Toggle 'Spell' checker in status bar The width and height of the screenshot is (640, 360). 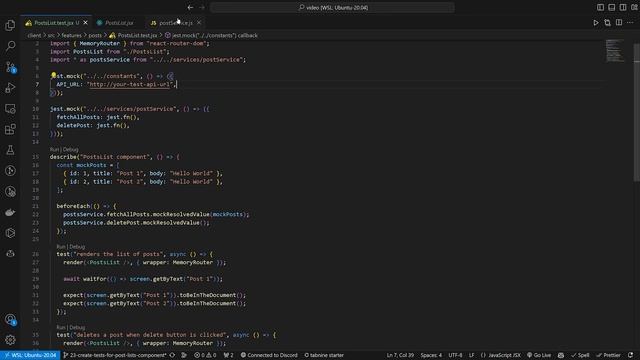(580, 355)
